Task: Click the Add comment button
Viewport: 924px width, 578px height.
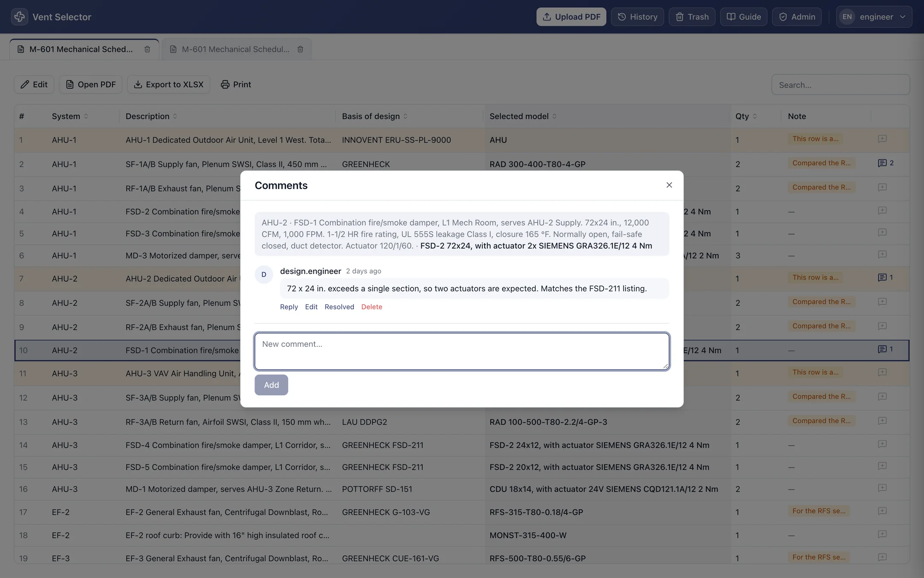Action: point(271,385)
